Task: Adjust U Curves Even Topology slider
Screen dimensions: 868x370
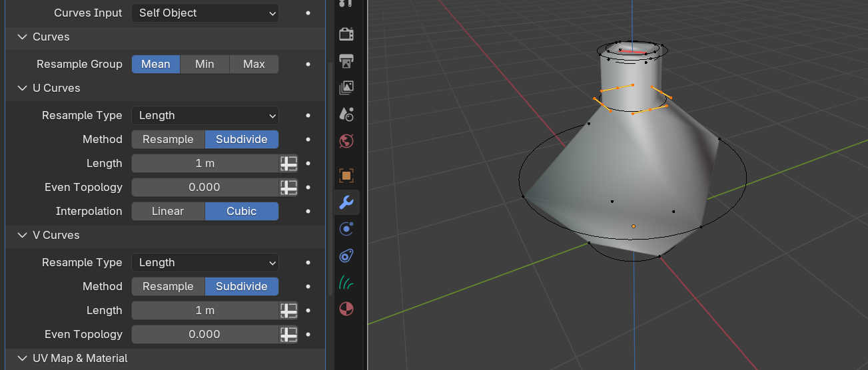Action: pos(205,187)
